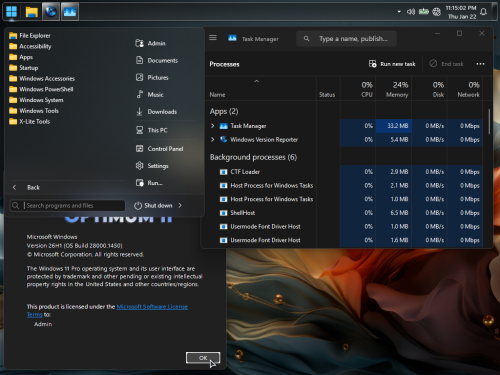Open the Microsoft Software License Terms link
Viewport: 500px width, 375px height.
point(152,307)
